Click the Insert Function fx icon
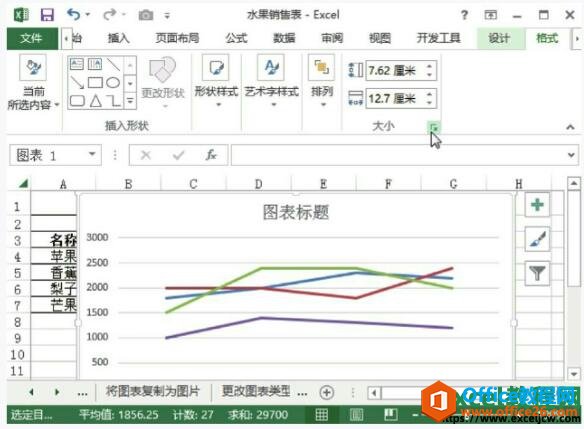The image size is (584, 429). [x=211, y=155]
